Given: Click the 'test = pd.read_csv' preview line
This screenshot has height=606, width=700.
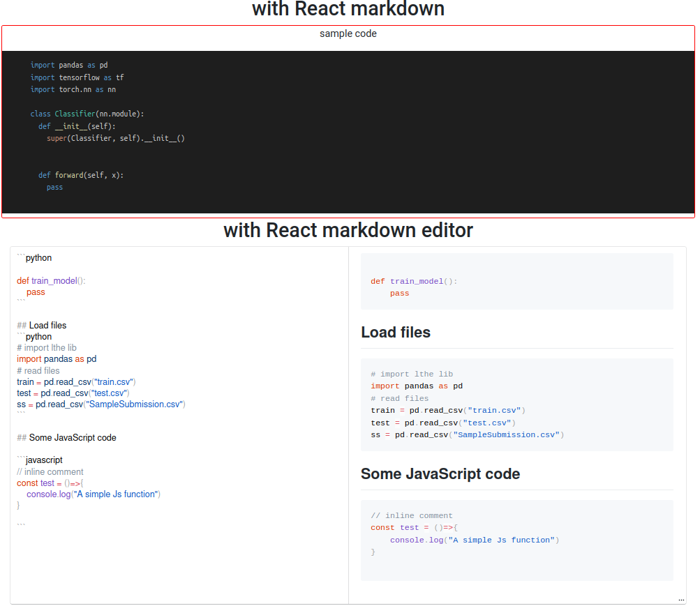Looking at the screenshot, I should coord(443,423).
